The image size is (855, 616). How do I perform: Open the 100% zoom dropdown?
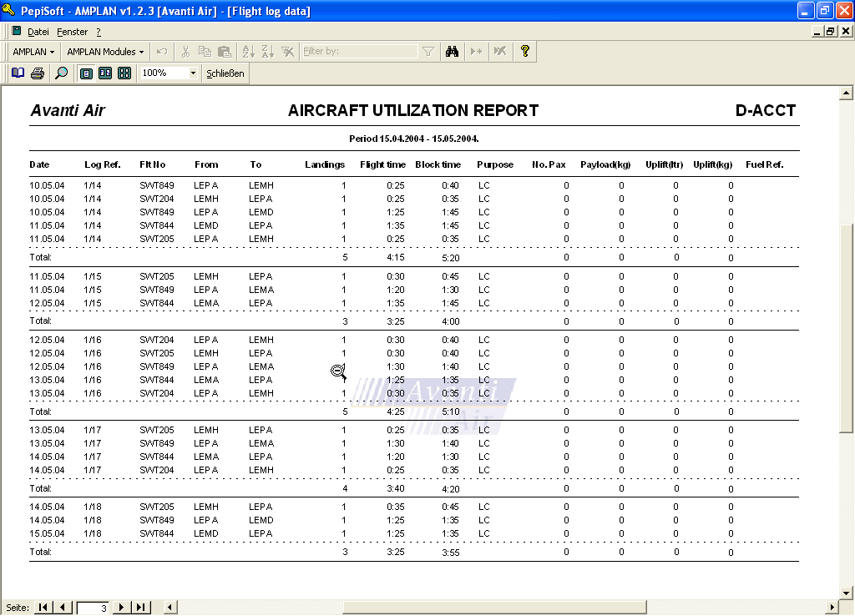pyautogui.click(x=194, y=73)
